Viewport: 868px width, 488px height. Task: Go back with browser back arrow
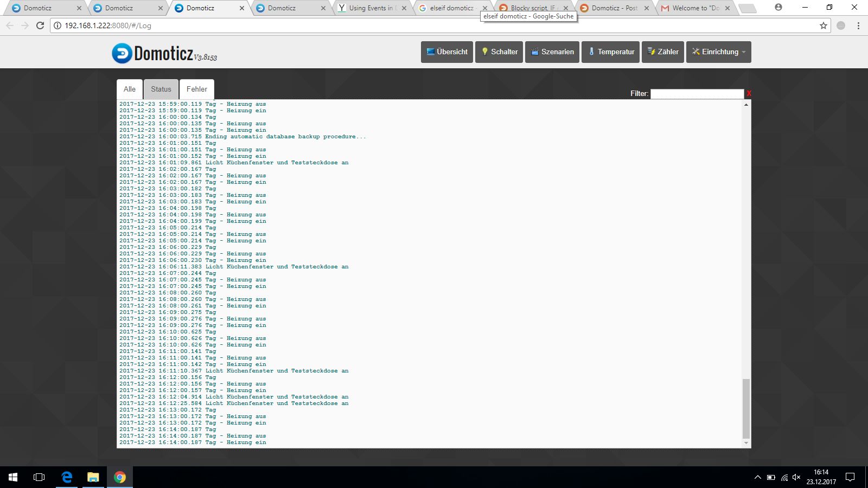click(10, 25)
